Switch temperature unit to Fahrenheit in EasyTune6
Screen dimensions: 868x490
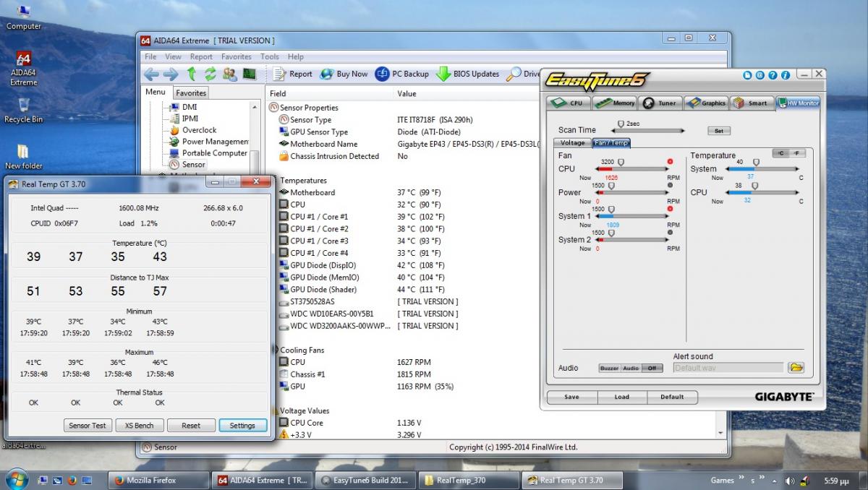click(x=796, y=153)
